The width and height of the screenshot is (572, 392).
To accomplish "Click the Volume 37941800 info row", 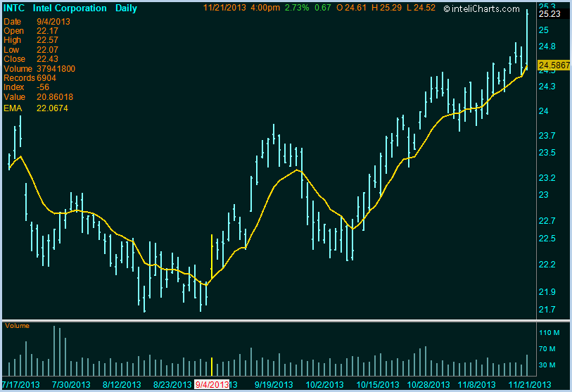I will [39, 69].
